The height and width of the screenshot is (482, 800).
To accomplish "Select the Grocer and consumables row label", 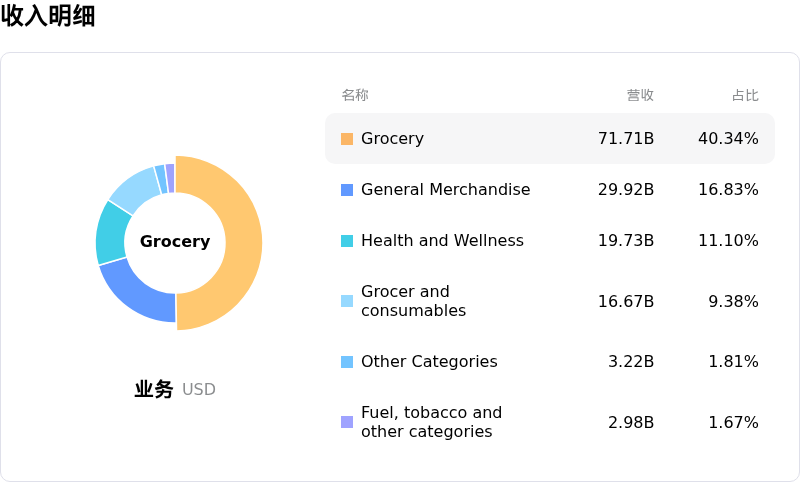I will [x=413, y=301].
